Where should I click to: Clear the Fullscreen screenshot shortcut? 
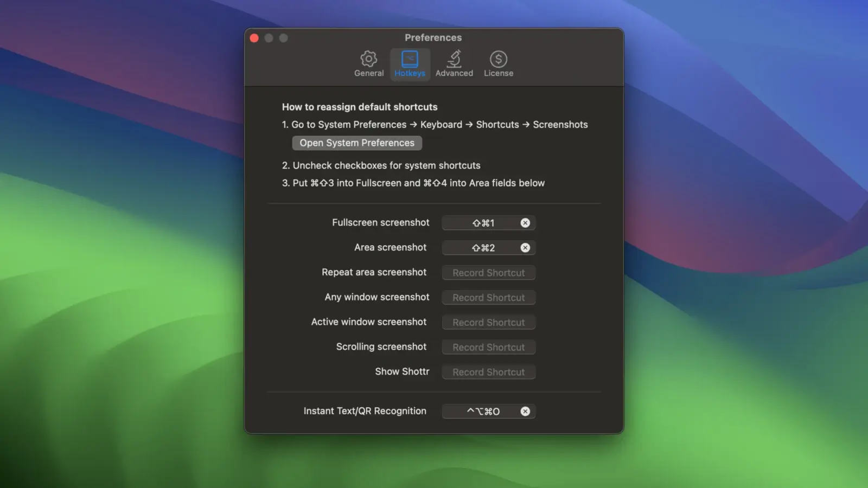tap(525, 223)
